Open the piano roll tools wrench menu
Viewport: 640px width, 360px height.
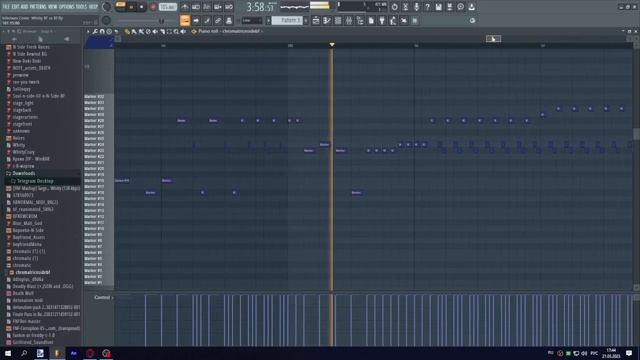(95, 31)
